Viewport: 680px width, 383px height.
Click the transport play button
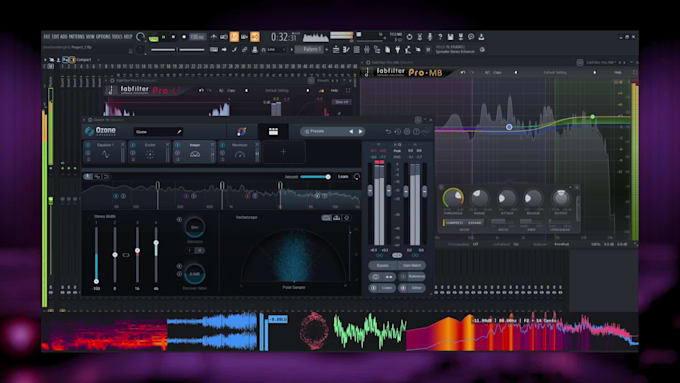pyautogui.click(x=163, y=37)
